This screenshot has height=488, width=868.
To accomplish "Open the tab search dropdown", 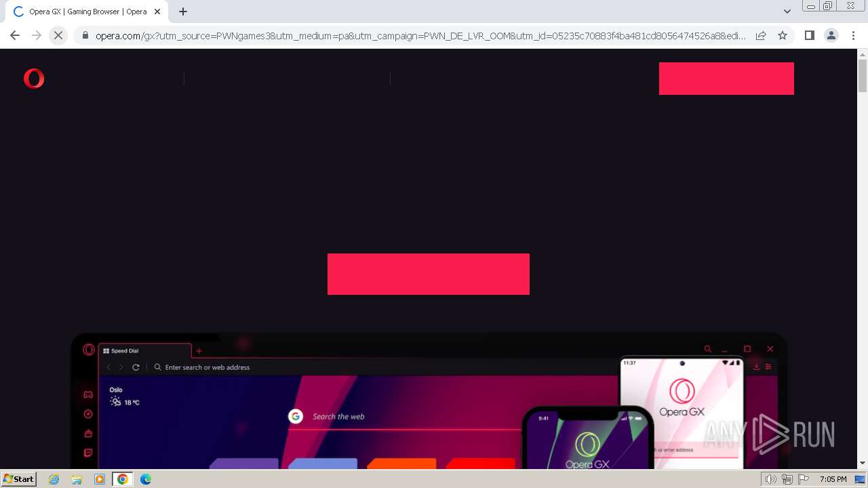I will (x=787, y=12).
